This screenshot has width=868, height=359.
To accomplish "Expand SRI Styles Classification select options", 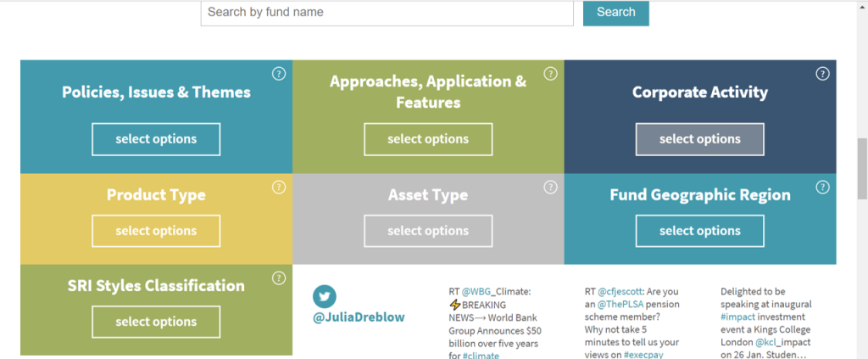I will coord(156,322).
